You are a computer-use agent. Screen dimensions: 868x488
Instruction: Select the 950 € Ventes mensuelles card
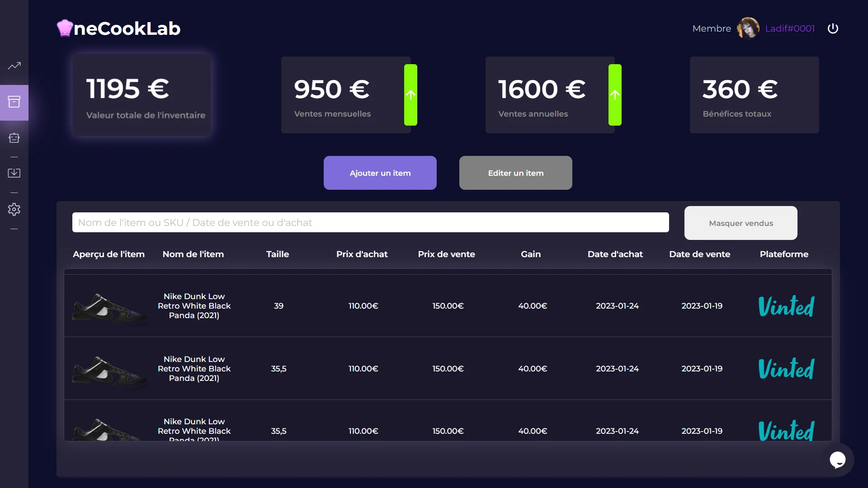point(346,95)
